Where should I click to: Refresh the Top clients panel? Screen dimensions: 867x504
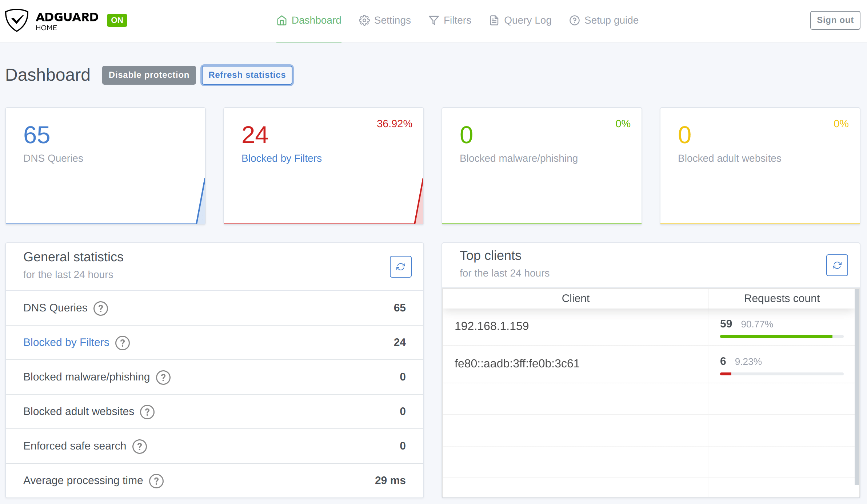coord(837,265)
